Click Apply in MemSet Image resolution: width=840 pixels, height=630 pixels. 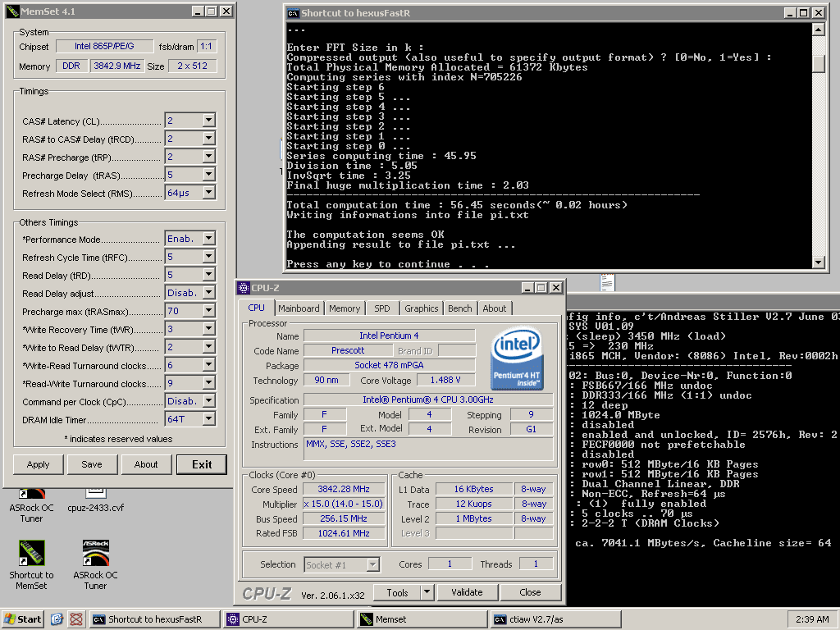[38, 464]
